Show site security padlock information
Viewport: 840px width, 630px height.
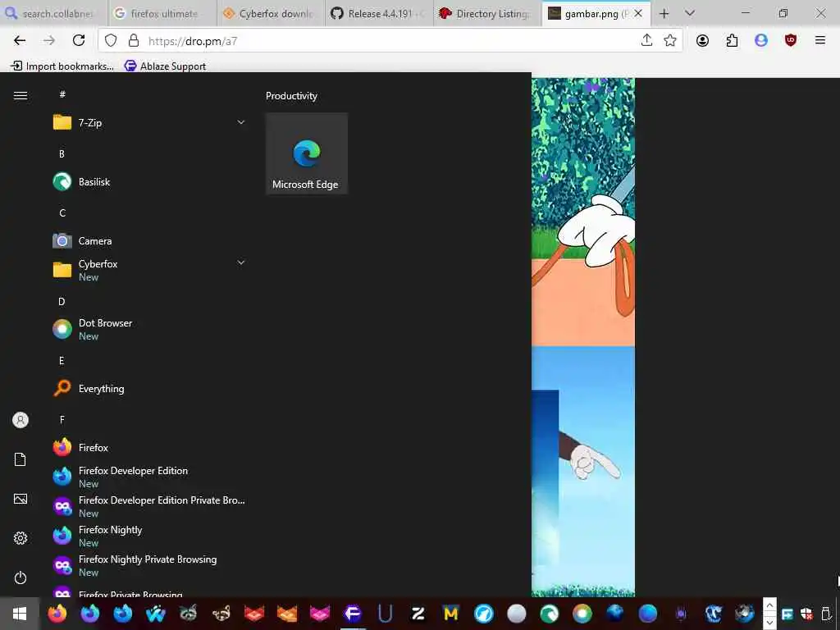[134, 41]
